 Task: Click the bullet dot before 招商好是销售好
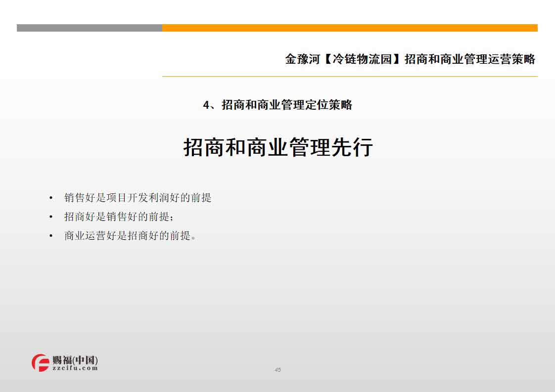click(51, 217)
